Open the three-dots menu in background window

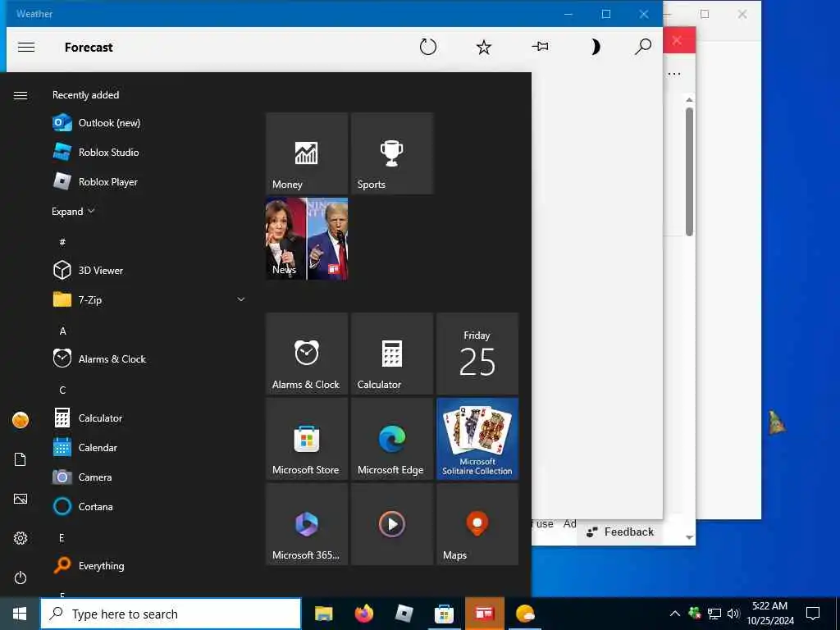click(674, 74)
